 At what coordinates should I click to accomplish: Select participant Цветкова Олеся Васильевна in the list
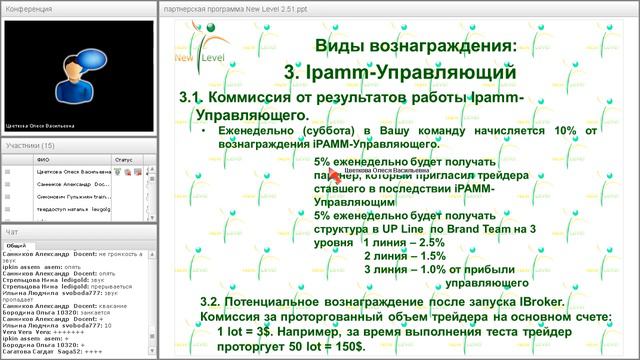[x=73, y=172]
